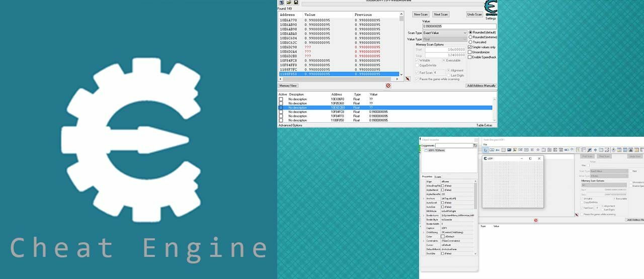The image size is (644, 279).
Task: Click the red no-sign icon in lower window
Action: pyautogui.click(x=536, y=220)
